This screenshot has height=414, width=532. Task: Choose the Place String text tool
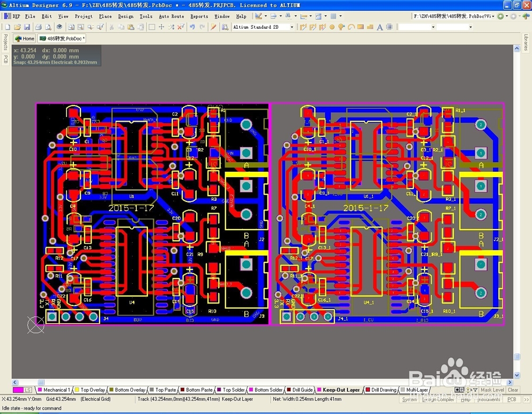pyautogui.click(x=380, y=27)
